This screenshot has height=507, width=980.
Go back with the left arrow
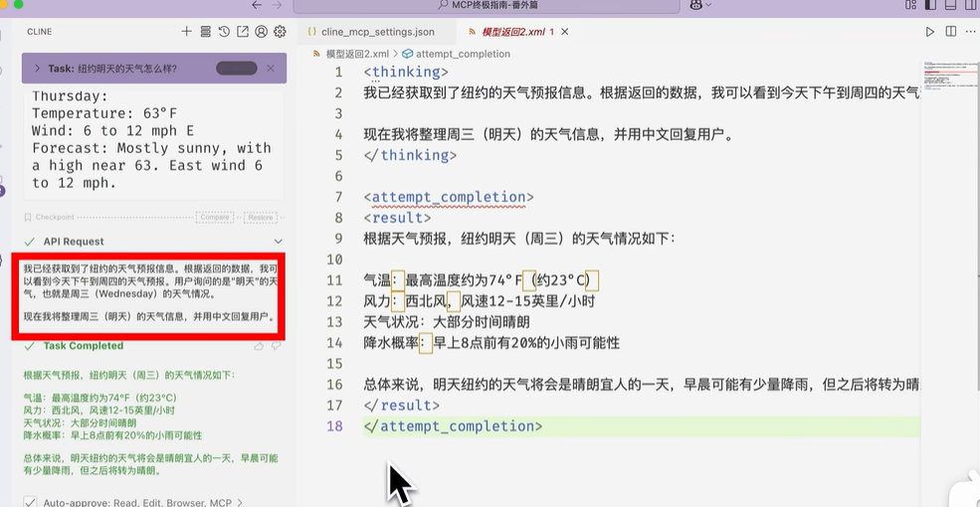click(257, 5)
